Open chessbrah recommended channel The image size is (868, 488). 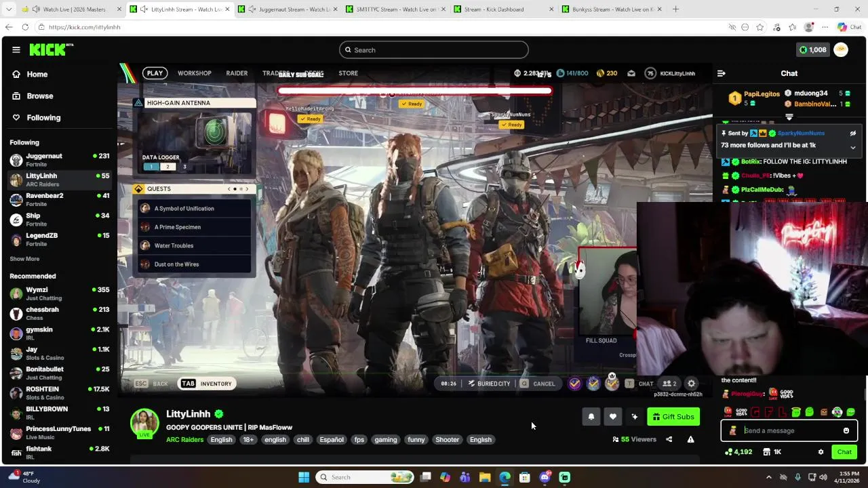[60, 313]
